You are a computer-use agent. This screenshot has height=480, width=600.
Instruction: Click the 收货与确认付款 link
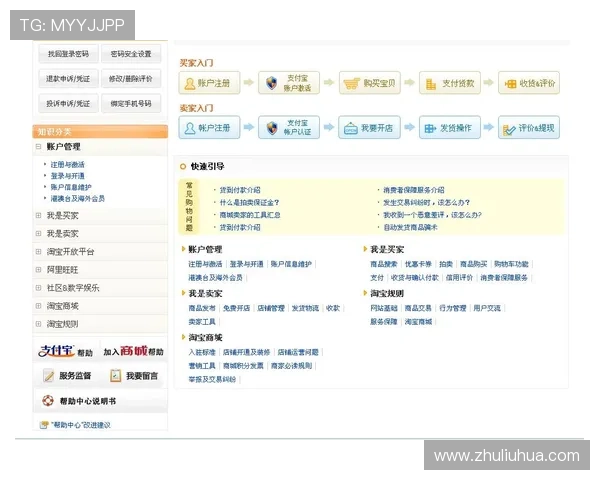(x=414, y=278)
